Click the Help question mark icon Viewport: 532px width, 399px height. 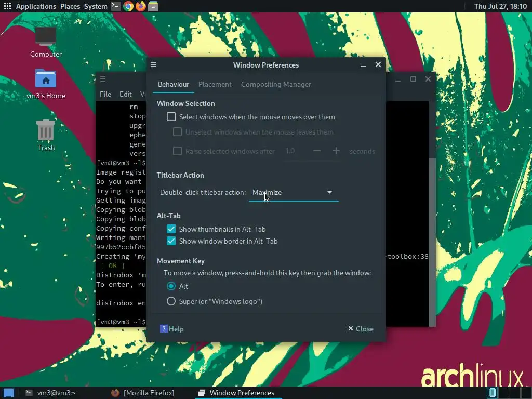(164, 328)
